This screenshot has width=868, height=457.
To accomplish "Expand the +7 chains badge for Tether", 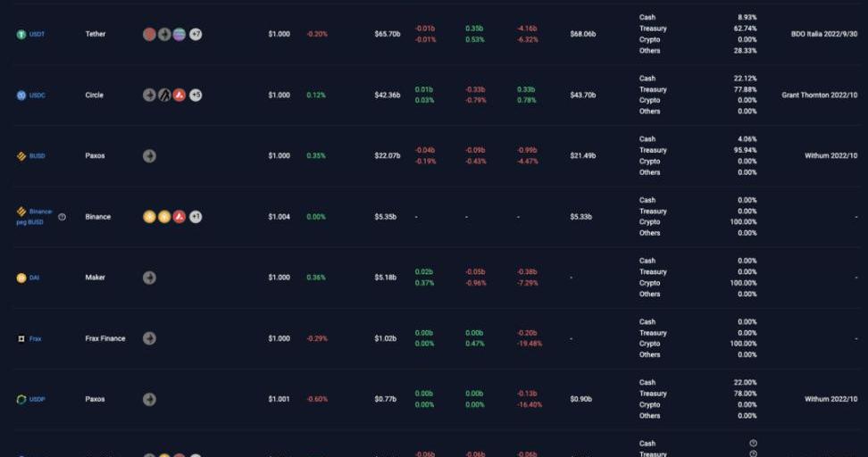I will click(x=196, y=35).
